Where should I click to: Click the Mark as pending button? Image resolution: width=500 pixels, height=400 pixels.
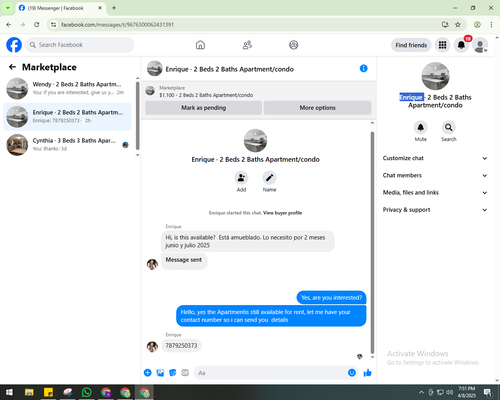pyautogui.click(x=204, y=108)
